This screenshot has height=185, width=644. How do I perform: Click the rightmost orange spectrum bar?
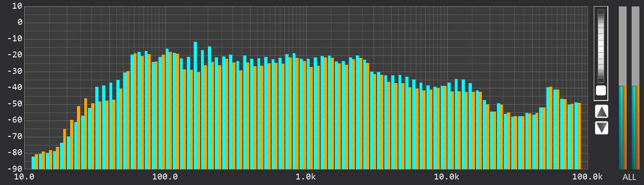click(579, 136)
